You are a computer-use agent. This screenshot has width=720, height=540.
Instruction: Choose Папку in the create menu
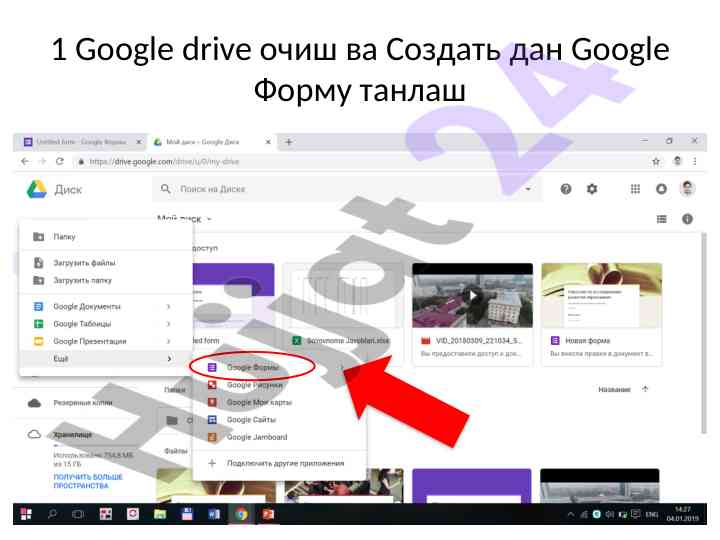[105, 236]
